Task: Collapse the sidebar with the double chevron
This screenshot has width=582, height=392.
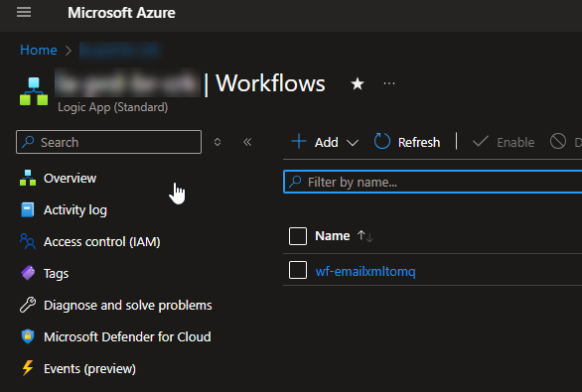Action: point(247,142)
